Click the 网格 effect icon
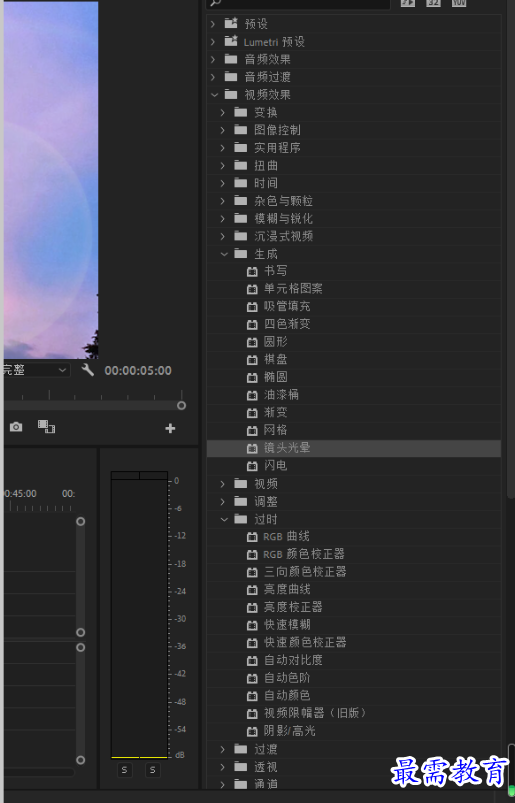 (252, 430)
